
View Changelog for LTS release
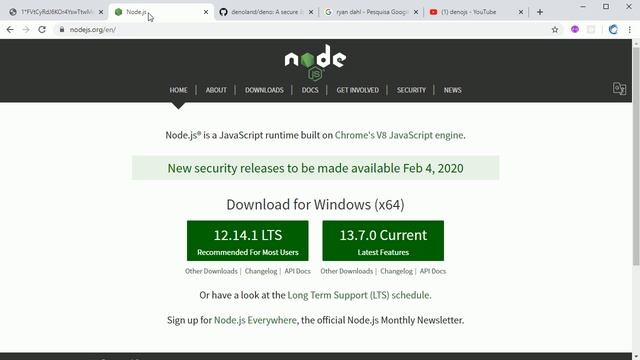pos(261,271)
